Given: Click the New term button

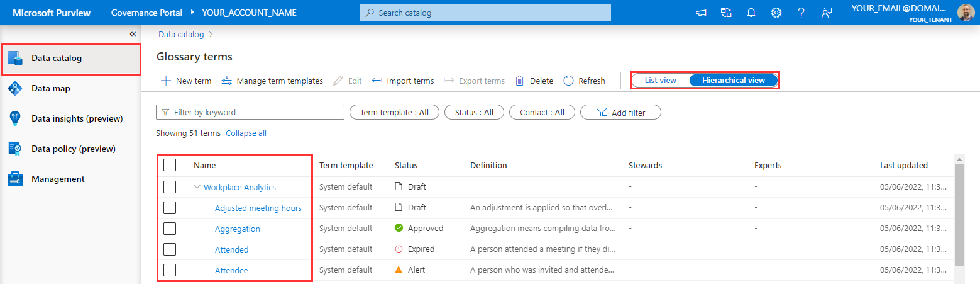Looking at the screenshot, I should (x=186, y=81).
